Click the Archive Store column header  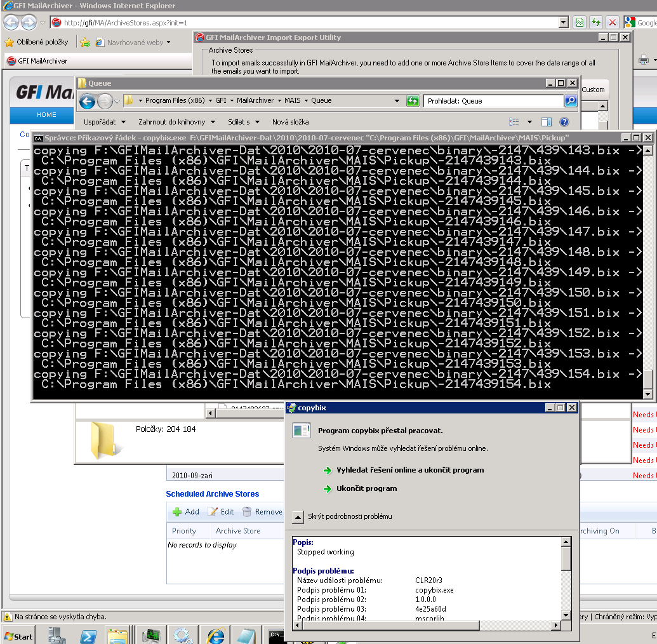pos(237,531)
